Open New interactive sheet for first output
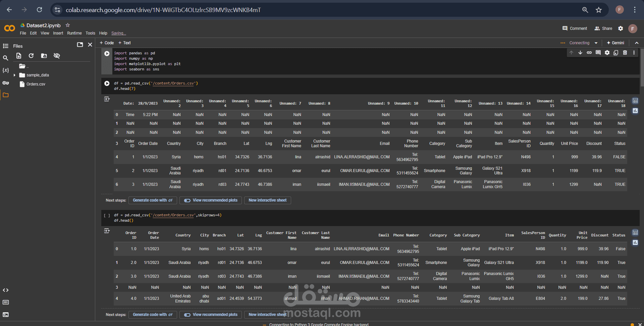The height and width of the screenshot is (326, 644). tap(267, 200)
